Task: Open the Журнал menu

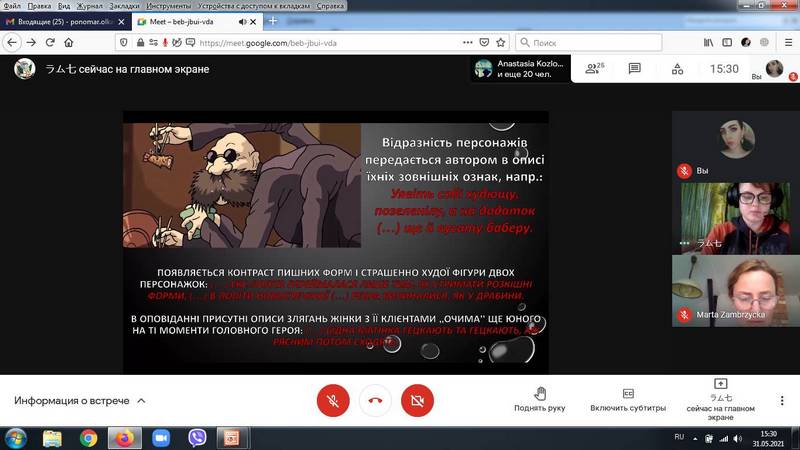Action: pos(89,6)
